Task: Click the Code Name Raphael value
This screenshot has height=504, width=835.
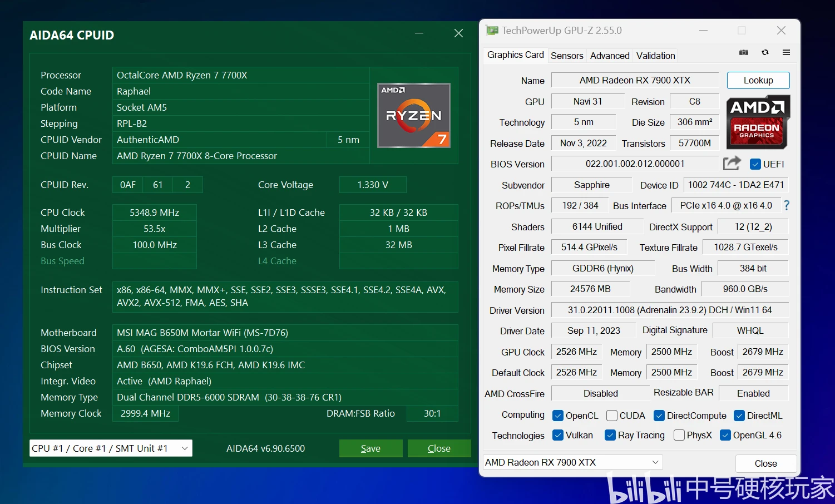Action: pyautogui.click(x=241, y=91)
